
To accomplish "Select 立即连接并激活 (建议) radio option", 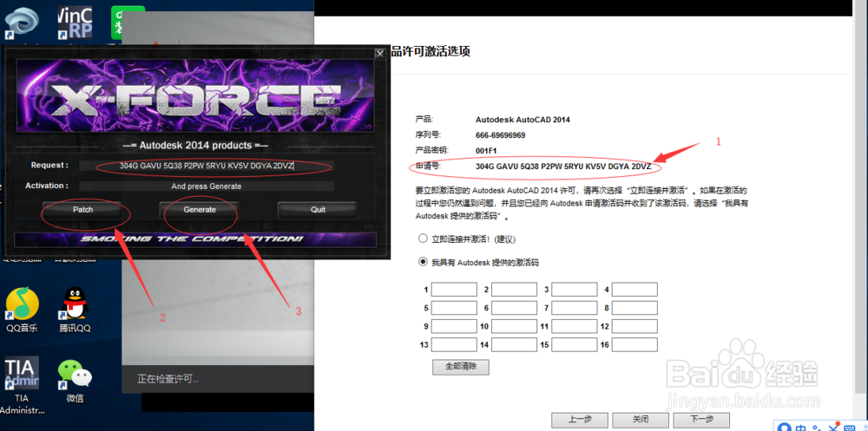I will point(424,239).
